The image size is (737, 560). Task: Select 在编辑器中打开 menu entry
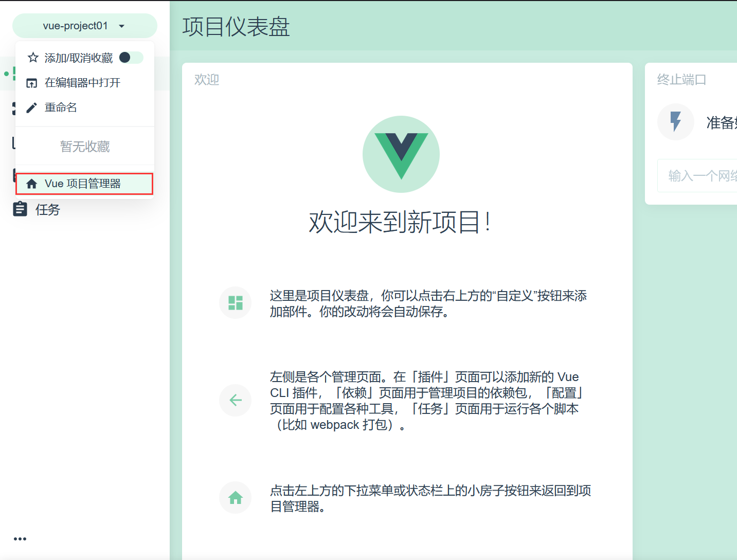pos(85,82)
